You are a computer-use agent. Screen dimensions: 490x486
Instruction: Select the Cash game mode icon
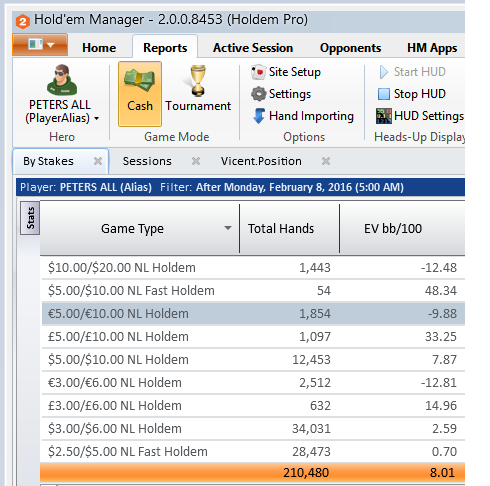(139, 80)
